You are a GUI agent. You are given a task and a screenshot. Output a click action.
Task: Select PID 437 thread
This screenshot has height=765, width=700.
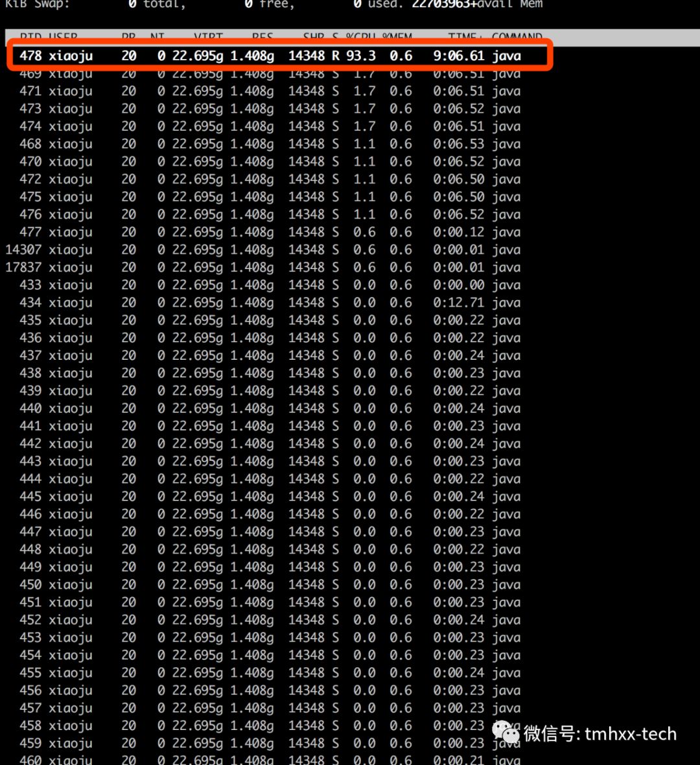(x=30, y=355)
